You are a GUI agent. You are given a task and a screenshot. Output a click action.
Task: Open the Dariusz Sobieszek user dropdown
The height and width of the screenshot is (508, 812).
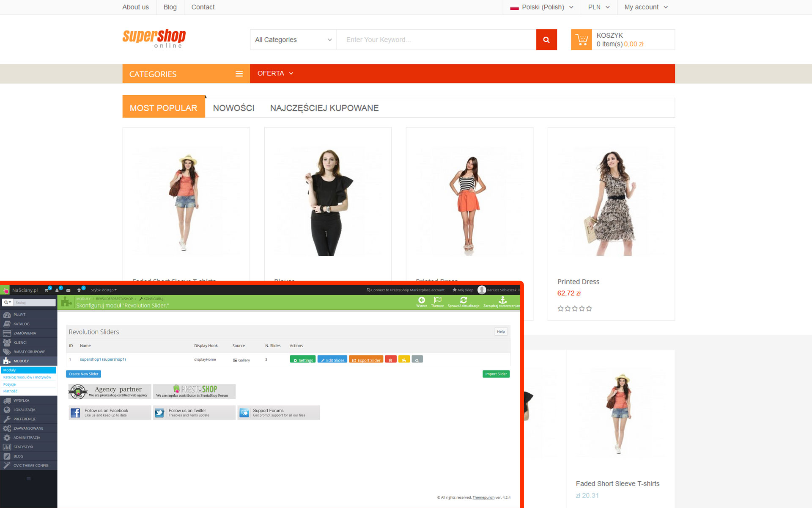498,290
